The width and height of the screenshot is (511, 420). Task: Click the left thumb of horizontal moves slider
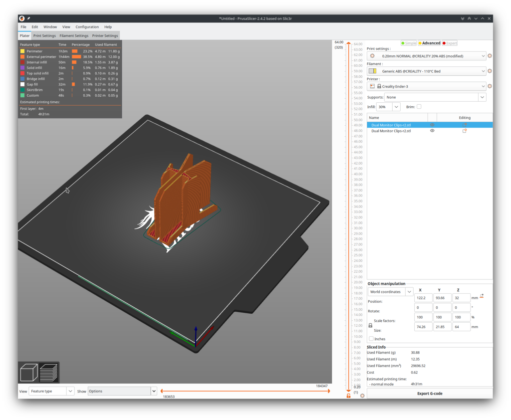162,391
